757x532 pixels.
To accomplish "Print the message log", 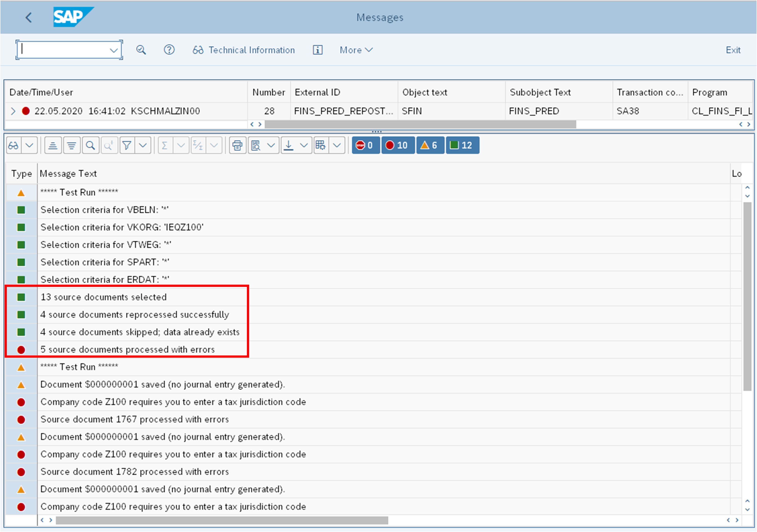I will [237, 145].
